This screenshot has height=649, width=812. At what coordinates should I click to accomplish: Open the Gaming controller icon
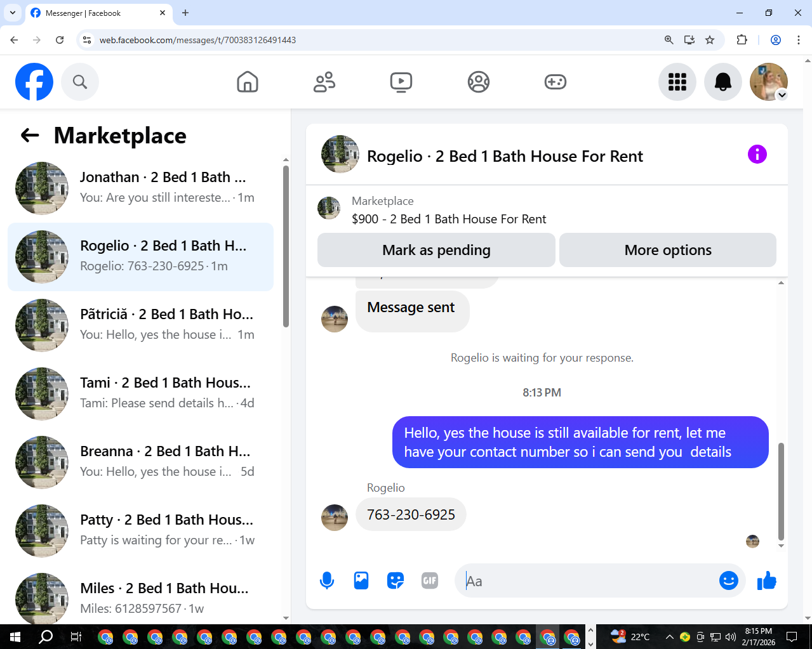[556, 82]
